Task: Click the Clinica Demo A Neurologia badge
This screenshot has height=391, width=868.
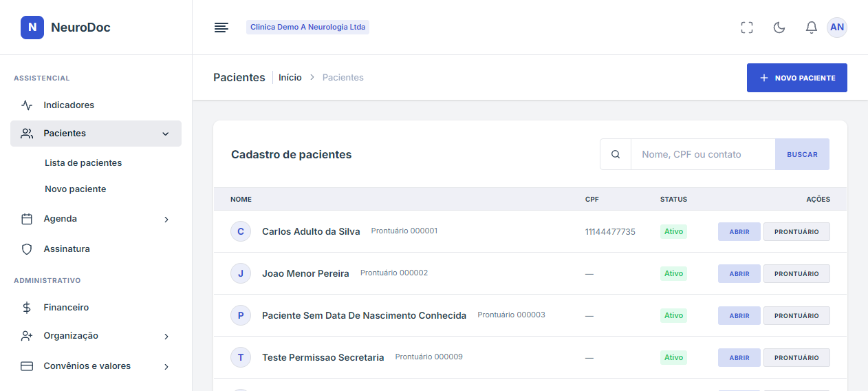Action: pos(307,28)
